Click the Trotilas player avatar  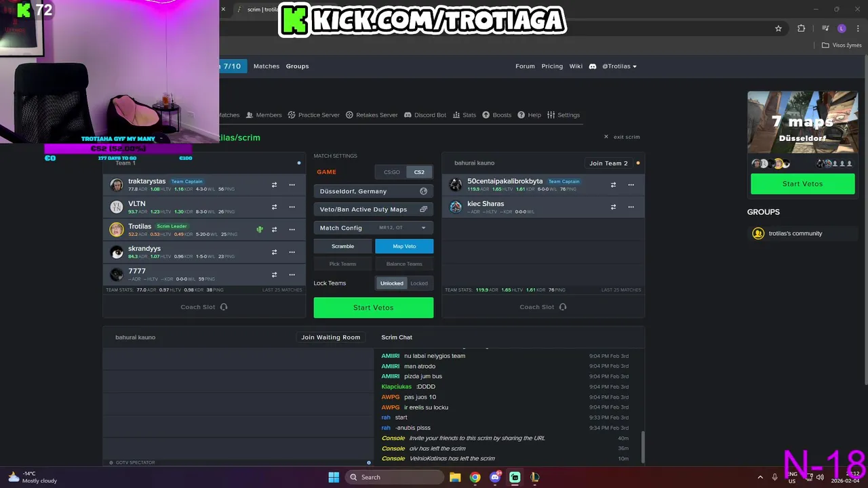coord(117,229)
